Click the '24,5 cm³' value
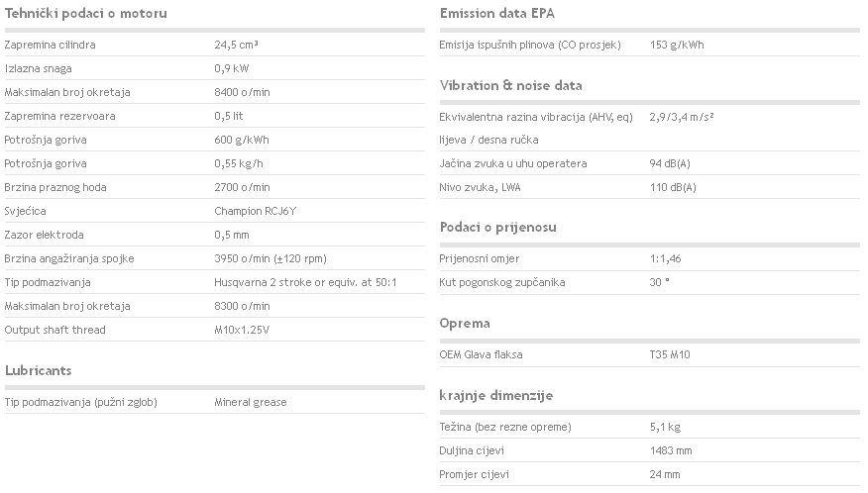The width and height of the screenshot is (868, 493). pyautogui.click(x=237, y=45)
